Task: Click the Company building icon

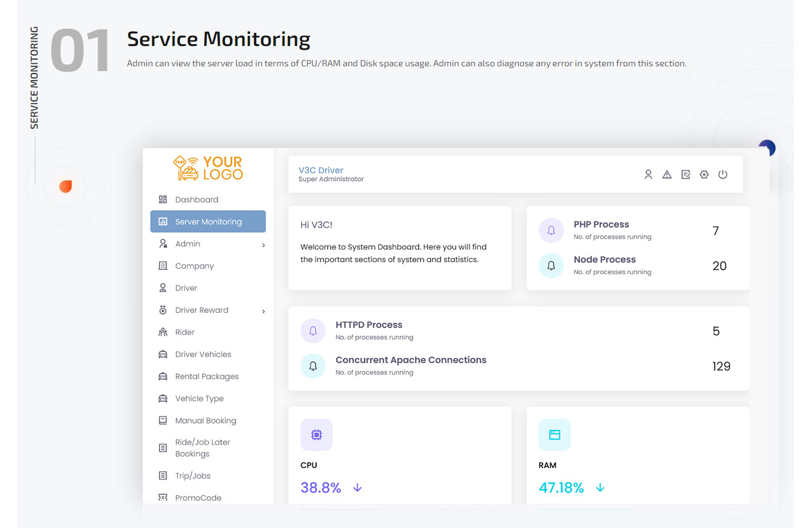Action: pyautogui.click(x=163, y=266)
